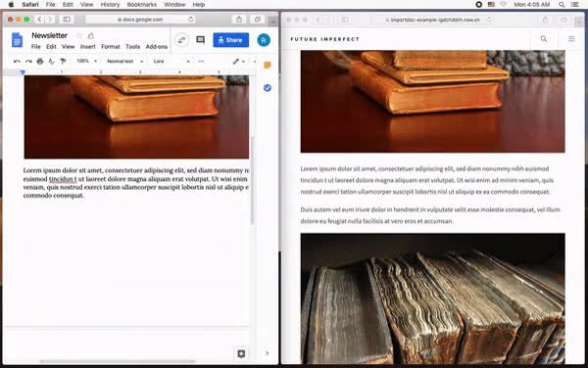Open the Docs View menu
Screen dimensions: 588x368
[69, 47]
